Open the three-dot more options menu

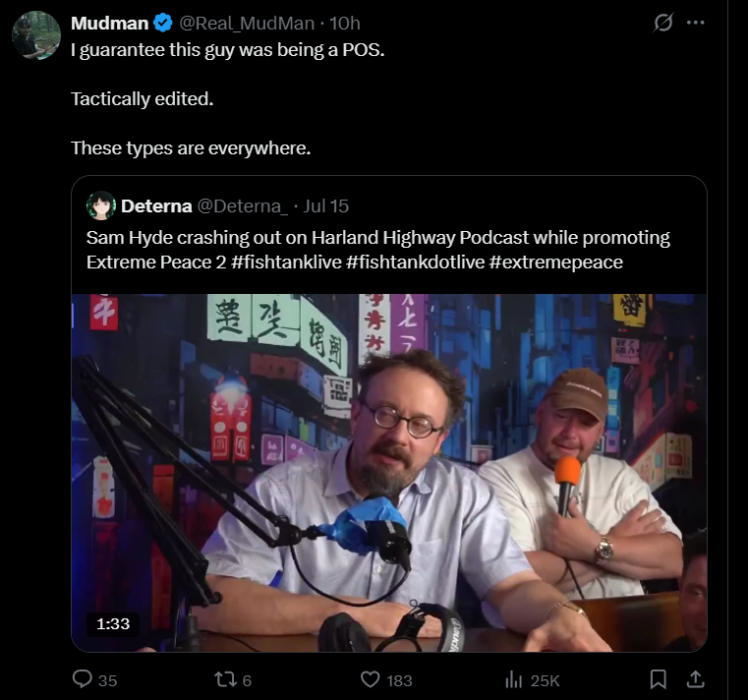(696, 22)
